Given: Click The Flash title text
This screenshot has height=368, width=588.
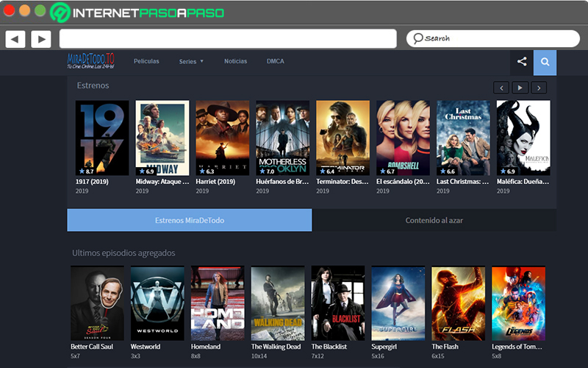Looking at the screenshot, I should (445, 347).
